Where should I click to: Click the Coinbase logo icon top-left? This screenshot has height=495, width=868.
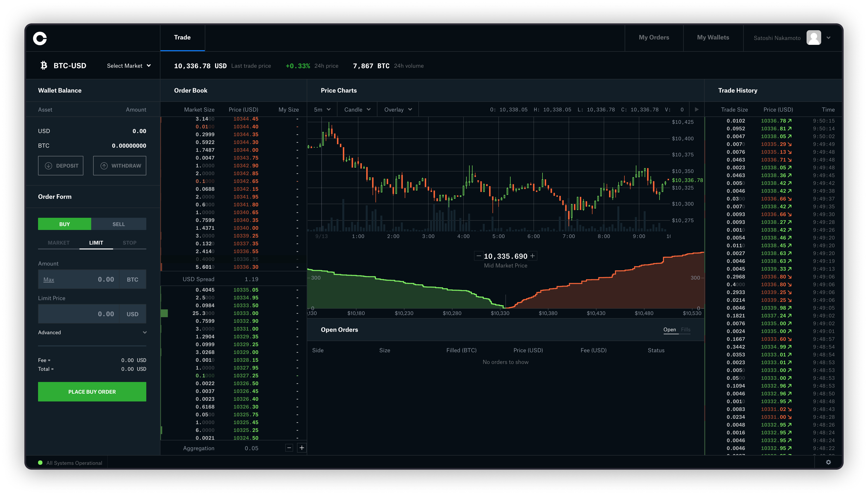pyautogui.click(x=40, y=38)
